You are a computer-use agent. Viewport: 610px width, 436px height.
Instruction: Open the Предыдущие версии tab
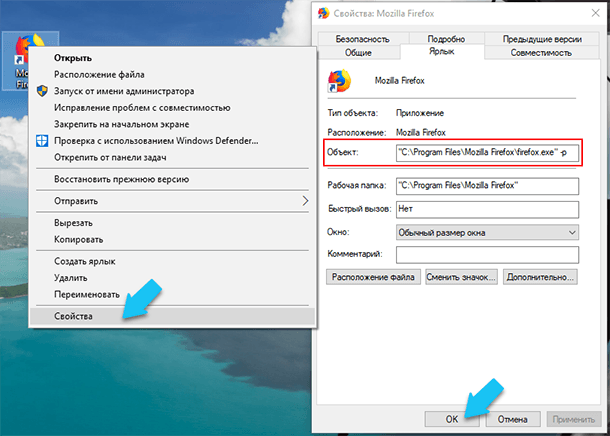(542, 39)
